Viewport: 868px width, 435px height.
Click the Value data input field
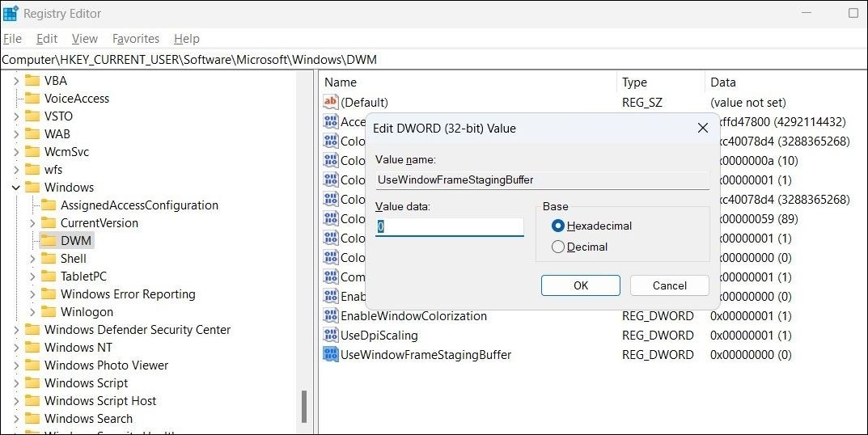click(450, 226)
